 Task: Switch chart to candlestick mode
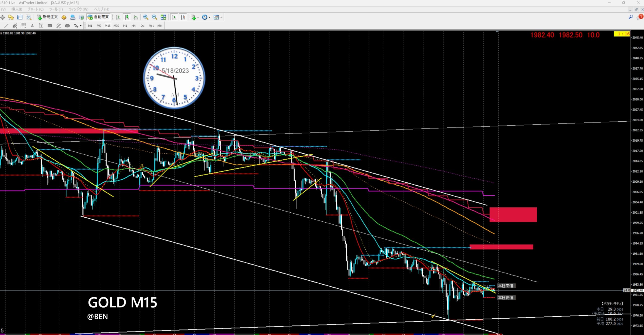click(x=127, y=17)
